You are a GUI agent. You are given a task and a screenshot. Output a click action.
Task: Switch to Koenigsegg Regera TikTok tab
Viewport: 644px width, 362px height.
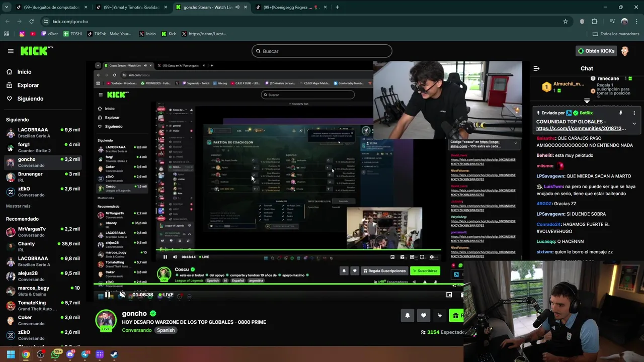[x=290, y=7]
